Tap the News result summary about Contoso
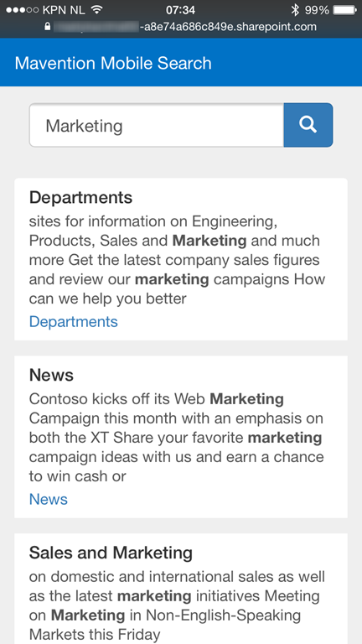Viewport: 362px width, 644px height. click(x=177, y=438)
